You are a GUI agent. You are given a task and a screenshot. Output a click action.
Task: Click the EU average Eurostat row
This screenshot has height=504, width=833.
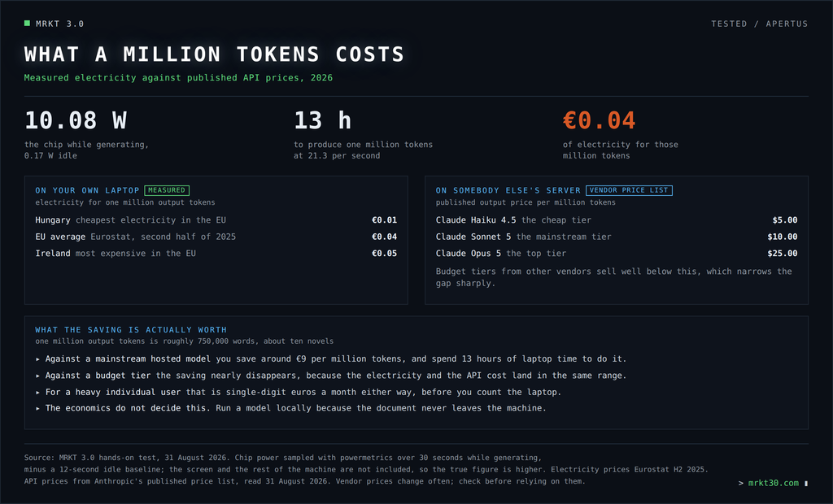click(x=216, y=237)
